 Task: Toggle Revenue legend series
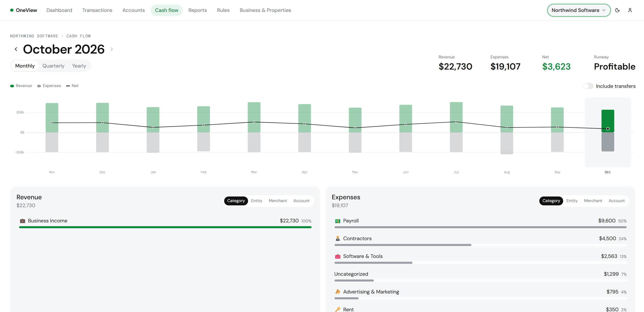pos(21,86)
